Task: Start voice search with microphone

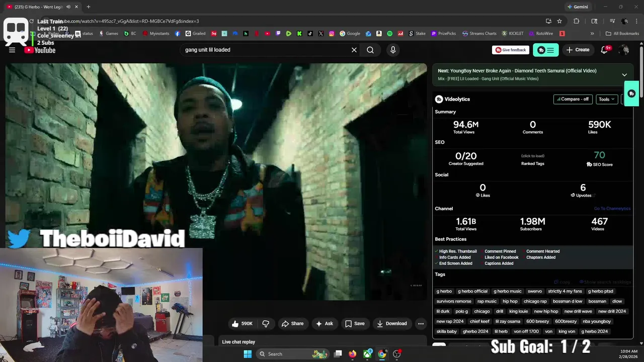Action: (393, 50)
